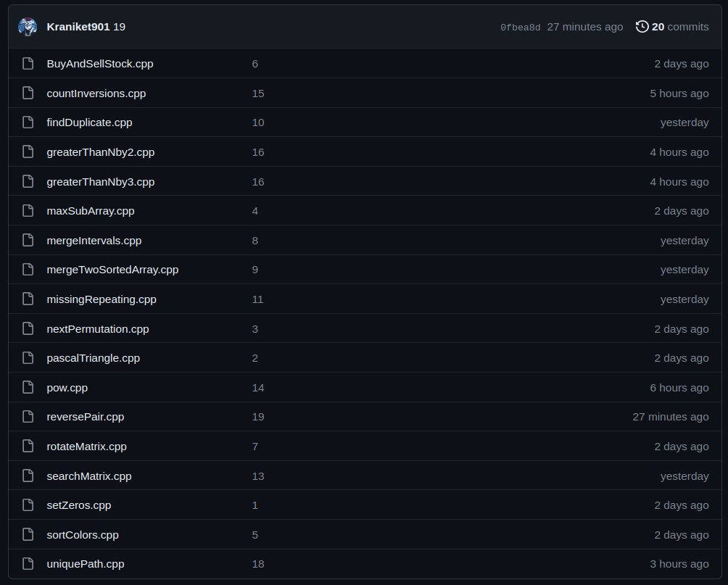Click yesterday timestamp for searchMatrix.cpp
This screenshot has width=728, height=585.
[x=684, y=476]
